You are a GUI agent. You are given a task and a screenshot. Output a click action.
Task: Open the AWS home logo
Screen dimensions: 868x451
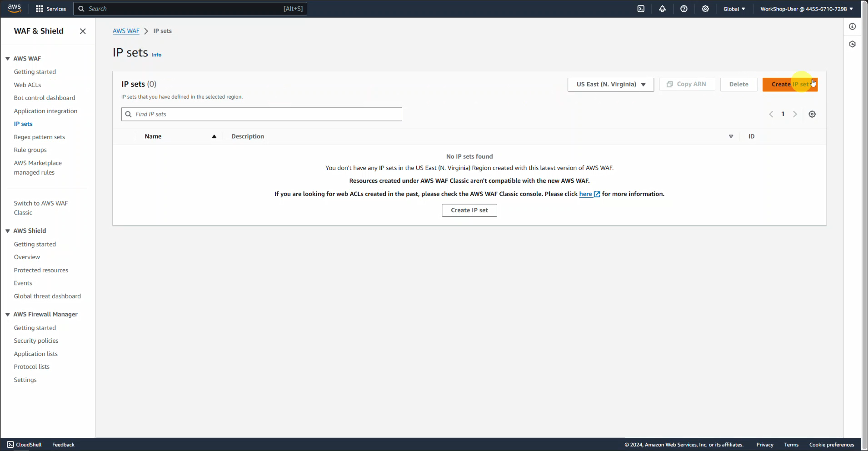tap(15, 8)
